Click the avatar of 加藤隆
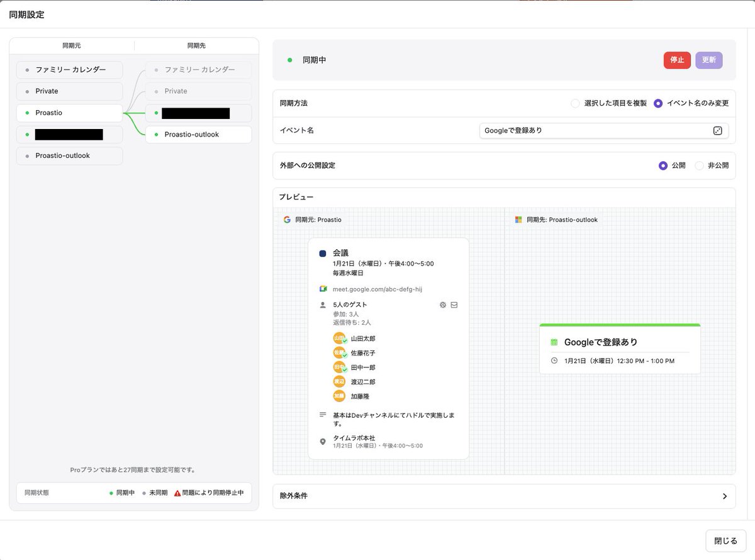The image size is (755, 560). point(340,396)
